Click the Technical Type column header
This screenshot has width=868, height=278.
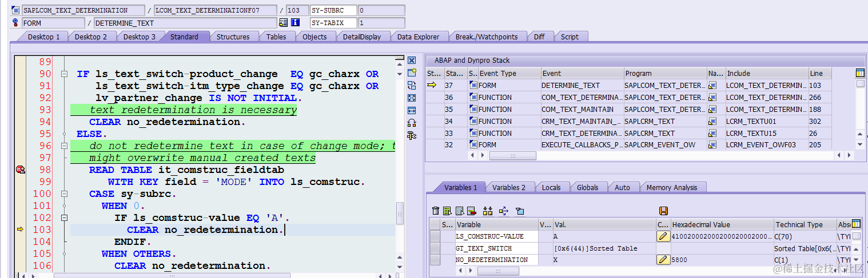805,224
